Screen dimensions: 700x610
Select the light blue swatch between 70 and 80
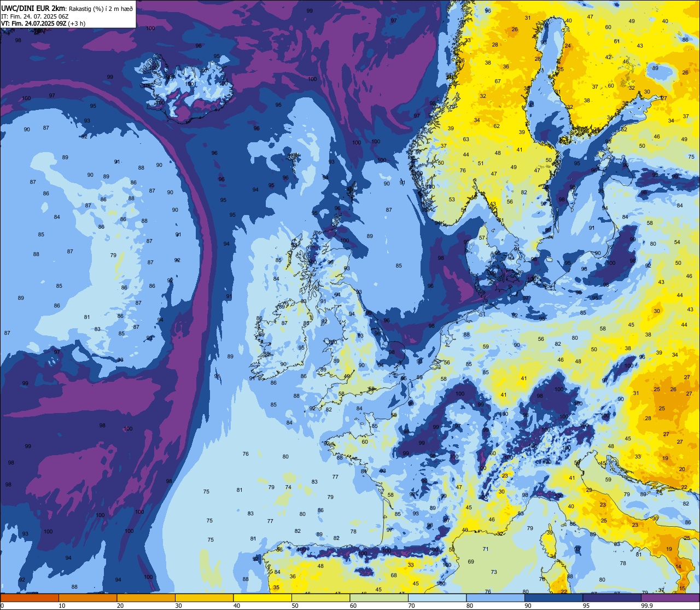tap(437, 598)
